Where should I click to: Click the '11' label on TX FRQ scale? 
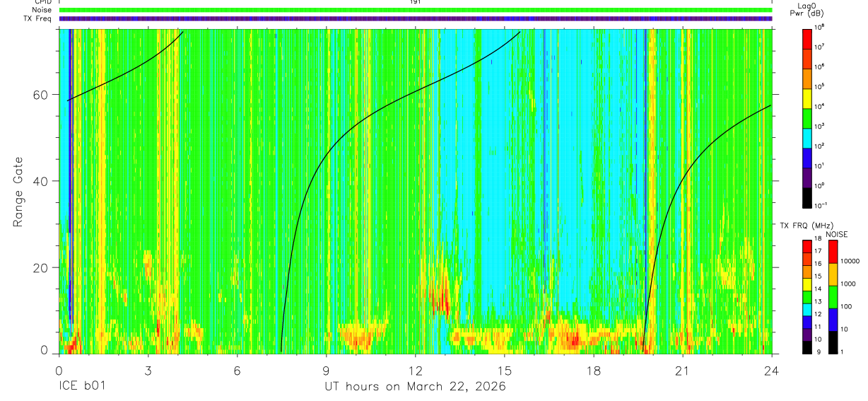[x=819, y=327]
